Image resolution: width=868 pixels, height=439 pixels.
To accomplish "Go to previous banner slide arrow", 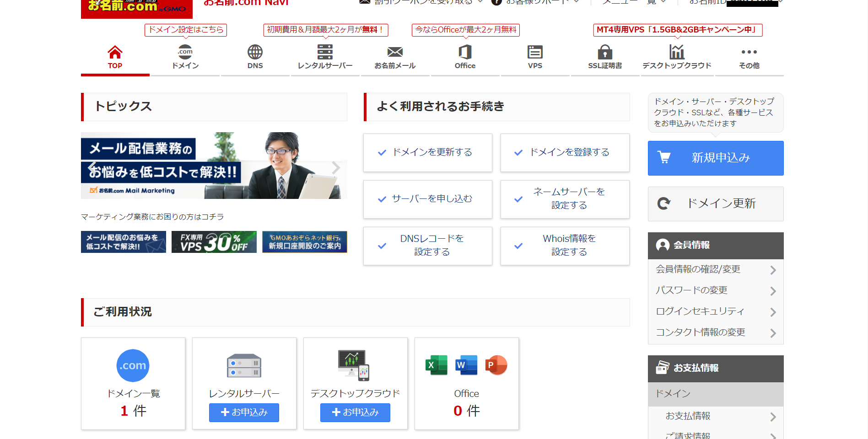I will 92,167.
